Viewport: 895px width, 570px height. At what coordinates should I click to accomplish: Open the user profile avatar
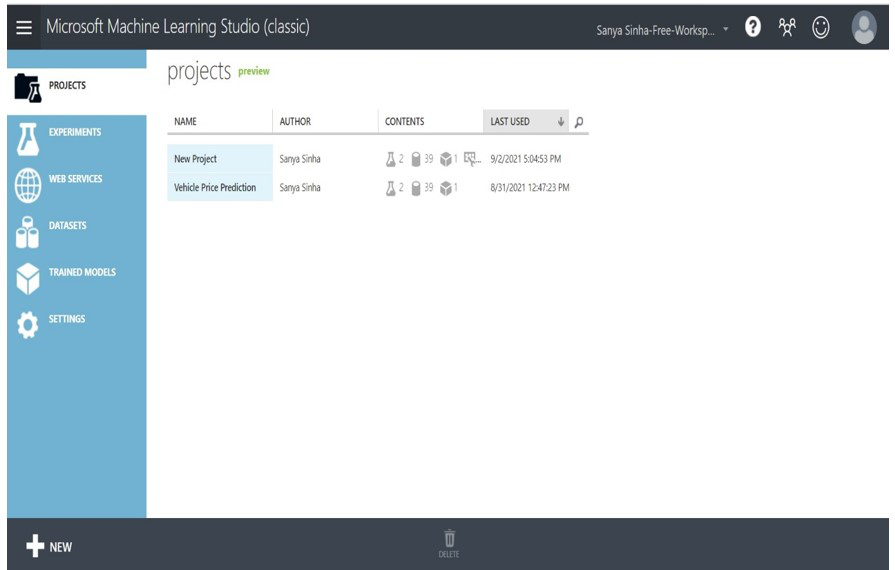tap(864, 28)
